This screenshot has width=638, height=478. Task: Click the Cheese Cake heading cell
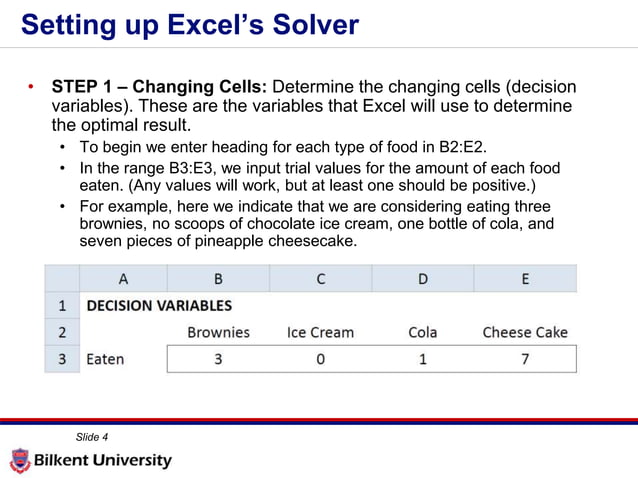[525, 332]
